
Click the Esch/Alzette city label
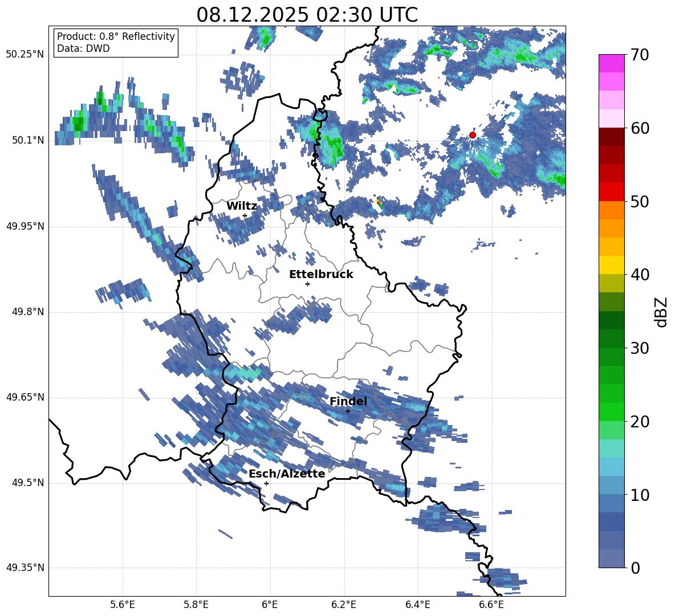(x=287, y=474)
